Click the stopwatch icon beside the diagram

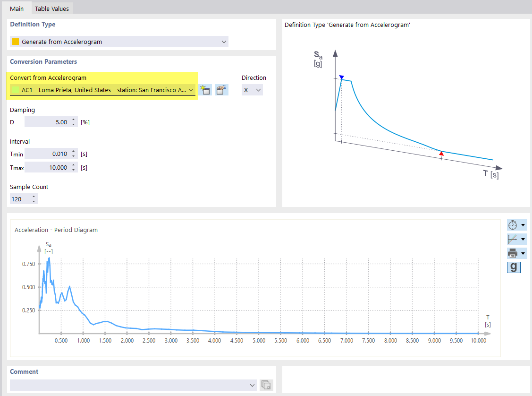pyautogui.click(x=513, y=224)
